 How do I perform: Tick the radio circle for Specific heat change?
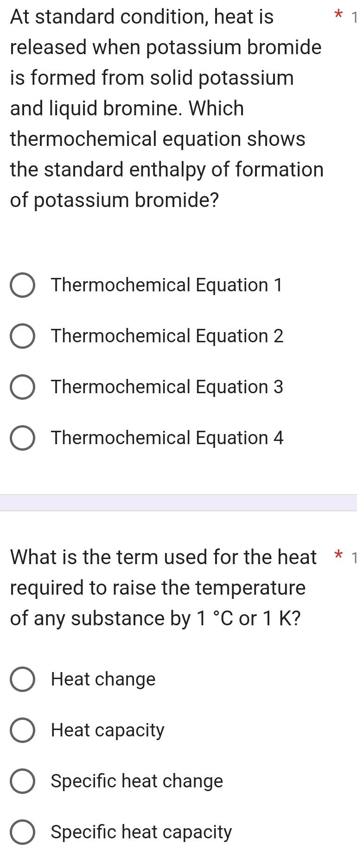point(22,781)
